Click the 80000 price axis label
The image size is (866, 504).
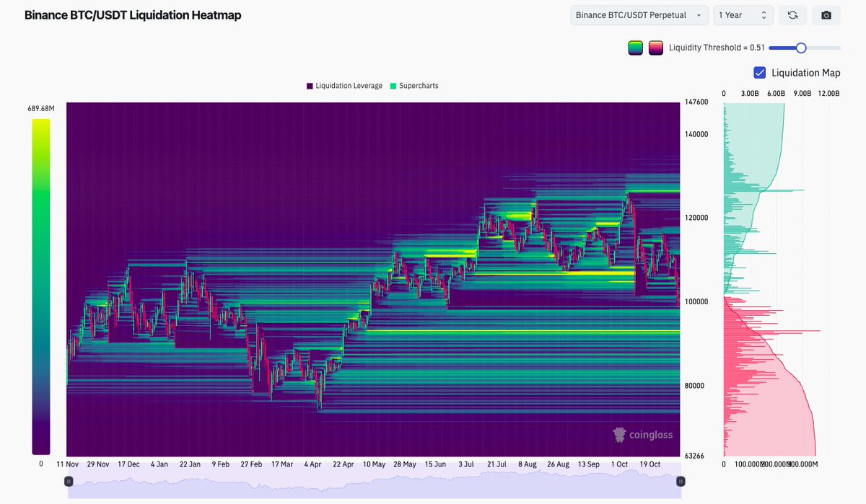[x=694, y=385]
